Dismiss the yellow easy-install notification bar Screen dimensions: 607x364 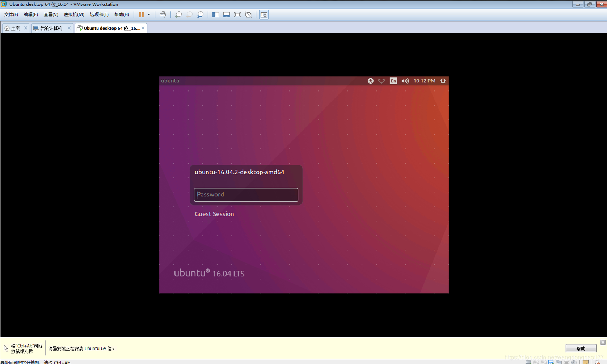[x=603, y=342]
